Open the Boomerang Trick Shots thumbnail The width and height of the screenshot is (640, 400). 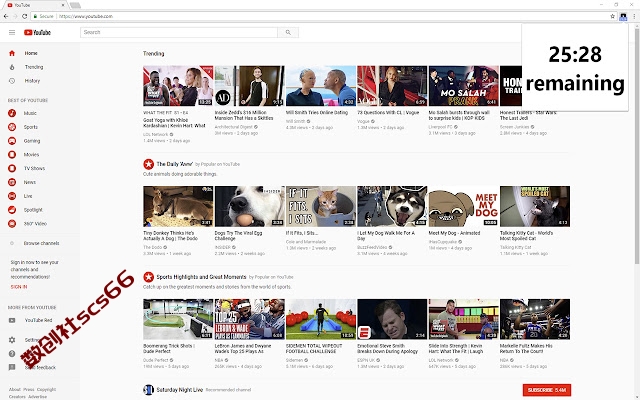178,319
